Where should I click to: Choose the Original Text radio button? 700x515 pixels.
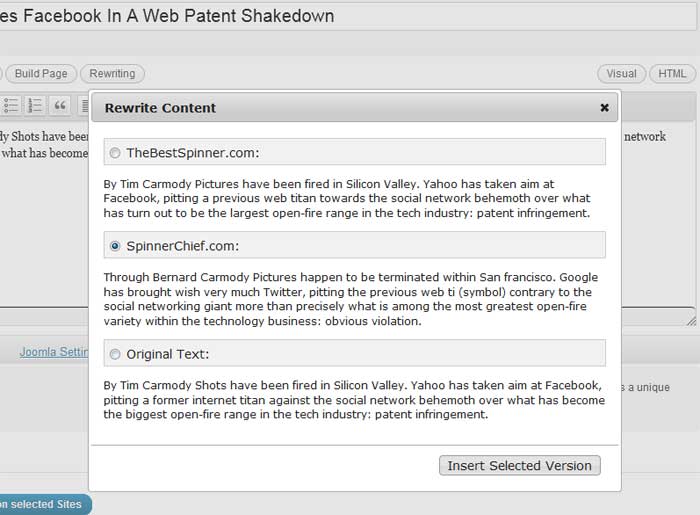coord(115,354)
